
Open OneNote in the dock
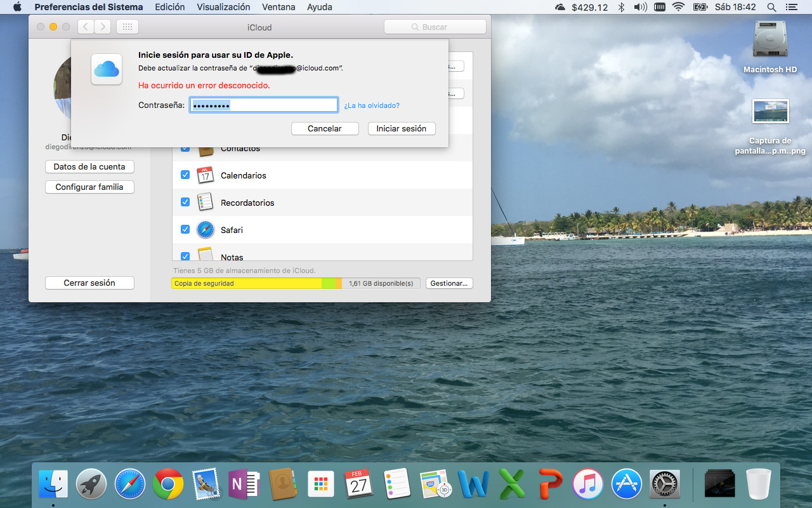[244, 485]
